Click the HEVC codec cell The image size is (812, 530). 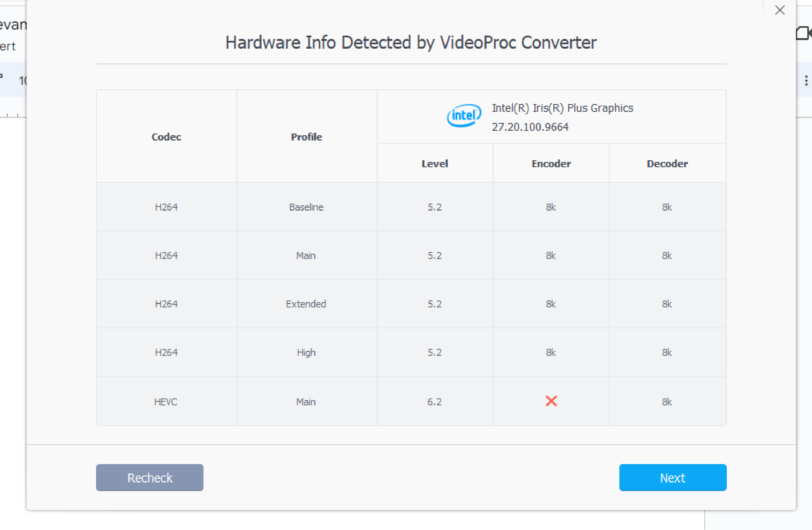coord(166,402)
